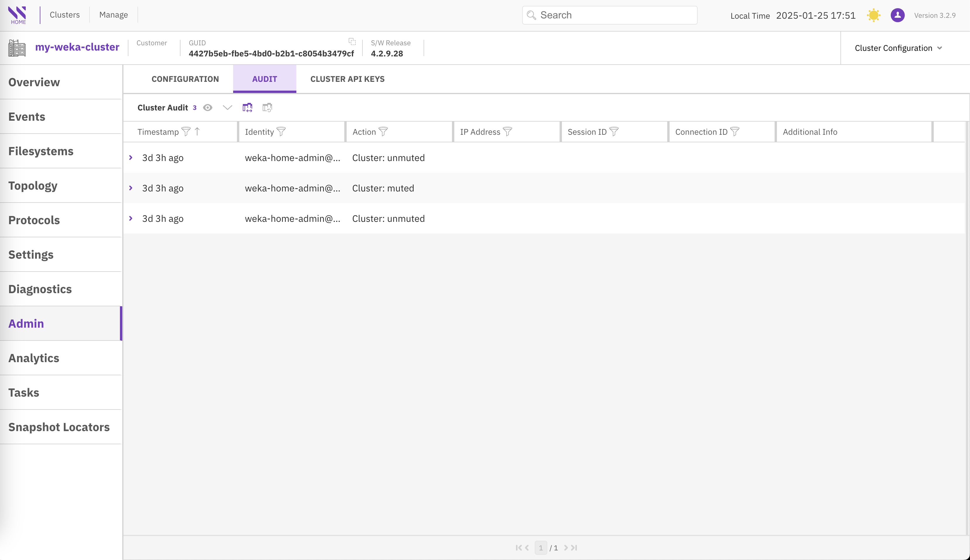Click the IP Address filter funnel
Screen dimensions: 970x560
pyautogui.click(x=507, y=132)
